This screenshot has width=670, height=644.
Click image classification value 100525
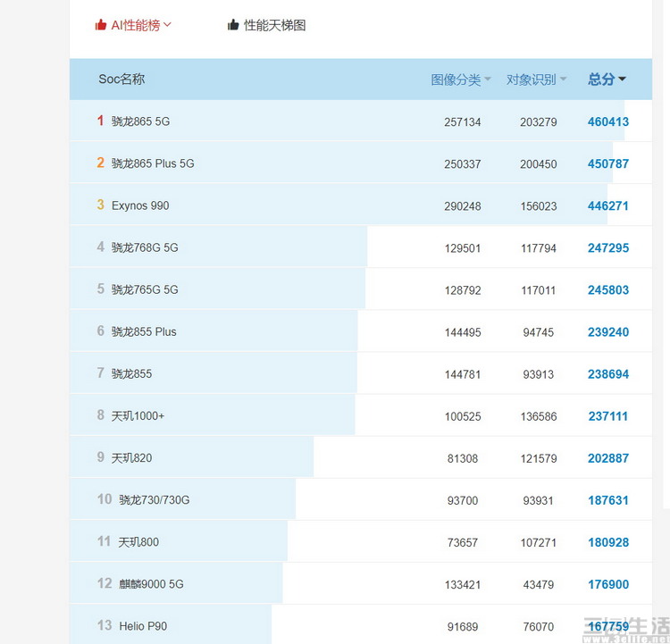[463, 416]
